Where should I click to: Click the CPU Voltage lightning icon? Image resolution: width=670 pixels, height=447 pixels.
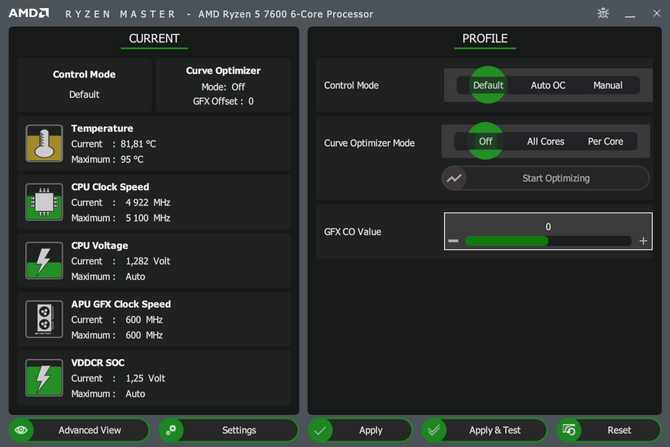coord(44,260)
